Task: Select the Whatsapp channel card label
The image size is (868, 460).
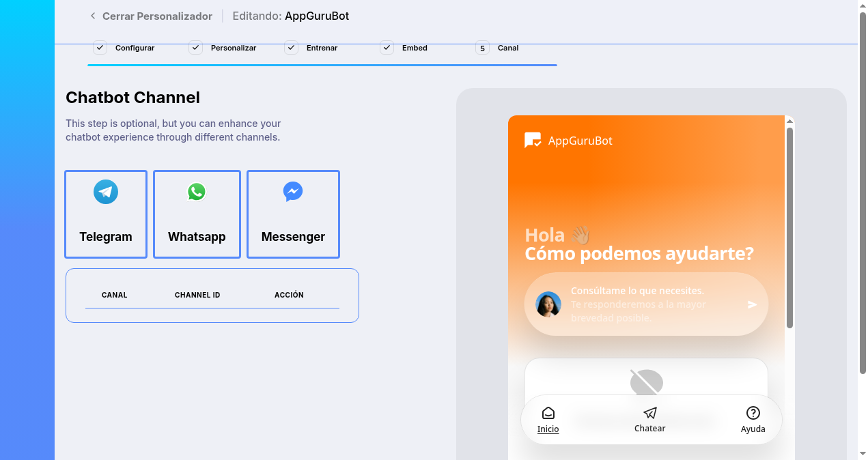Action: [197, 237]
